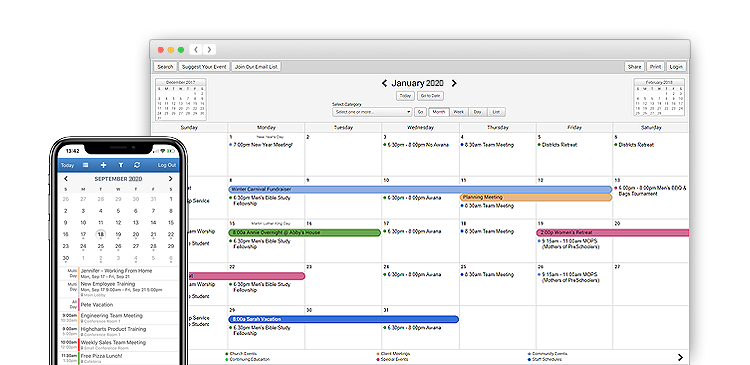The width and height of the screenshot is (750, 365).
Task: Tap previous month arrow on phone calendar
Action: click(x=66, y=179)
